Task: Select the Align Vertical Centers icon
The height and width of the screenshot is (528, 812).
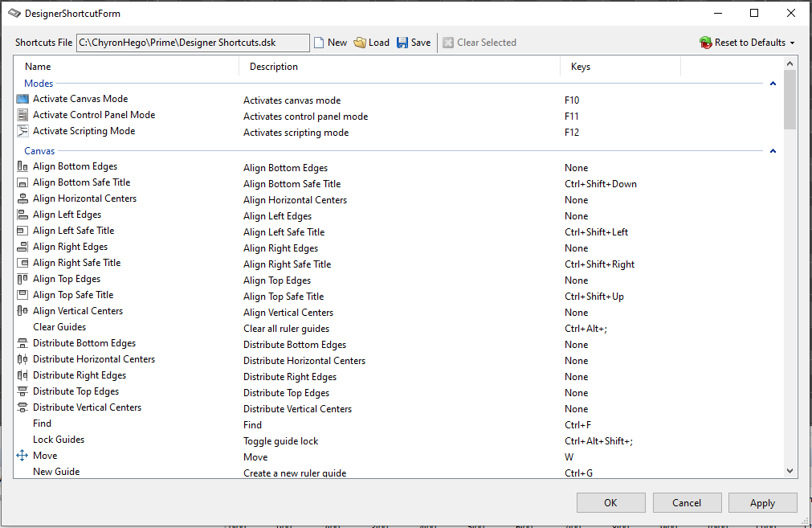Action: [22, 311]
